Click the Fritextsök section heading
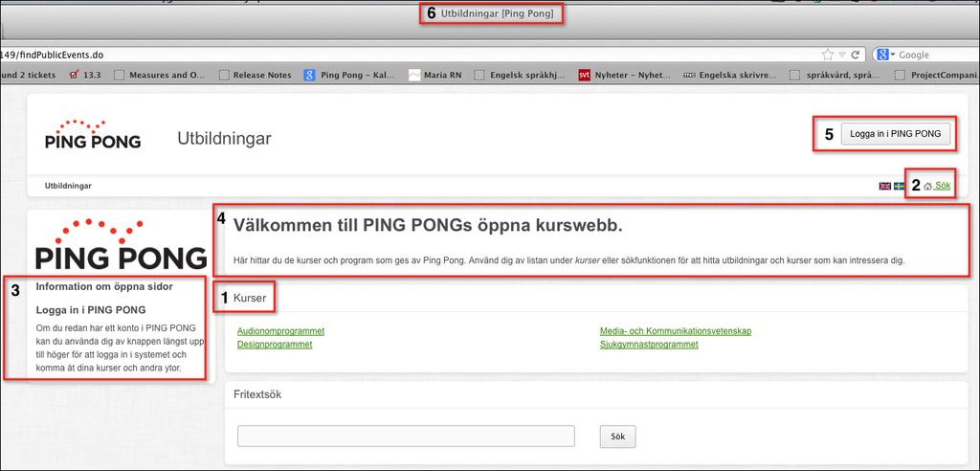This screenshot has width=980, height=471. (256, 394)
